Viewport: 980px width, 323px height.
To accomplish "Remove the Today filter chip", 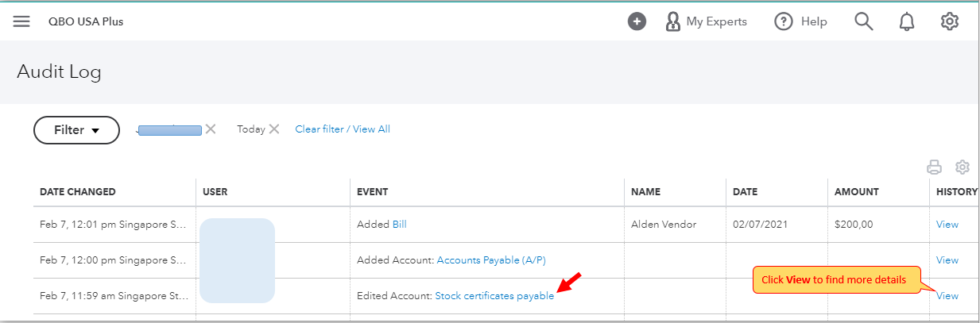I will pyautogui.click(x=274, y=129).
